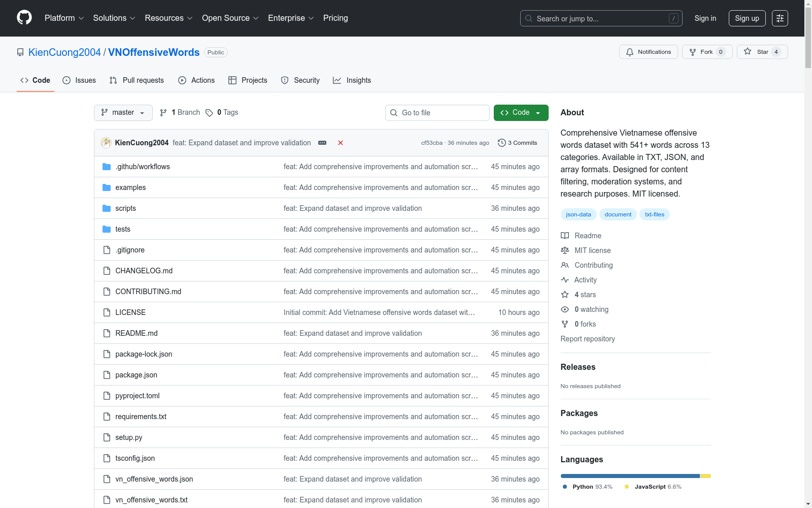Expand the Enterprise menu
This screenshot has width=812, height=508.
pos(291,18)
